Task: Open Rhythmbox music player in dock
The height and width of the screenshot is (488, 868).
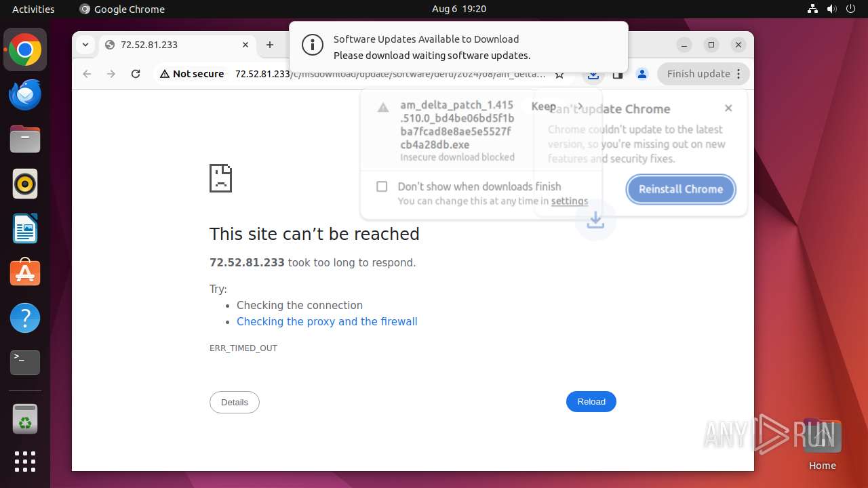Action: 25,184
